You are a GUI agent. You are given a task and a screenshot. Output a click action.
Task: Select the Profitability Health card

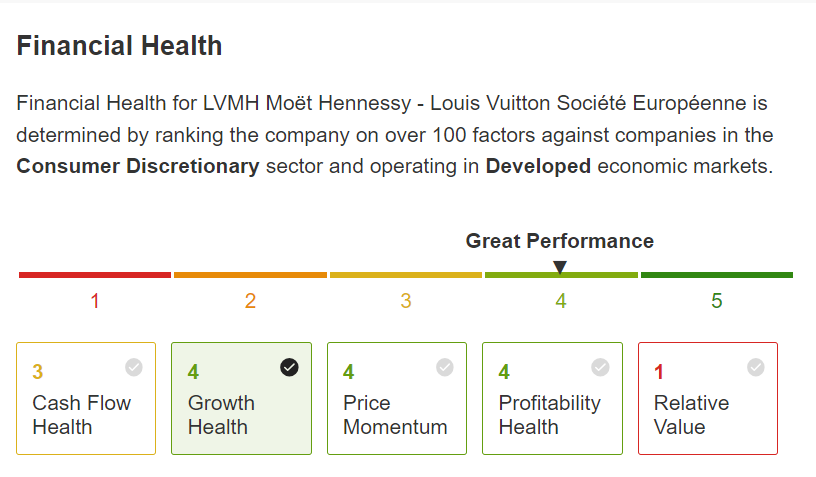click(552, 398)
